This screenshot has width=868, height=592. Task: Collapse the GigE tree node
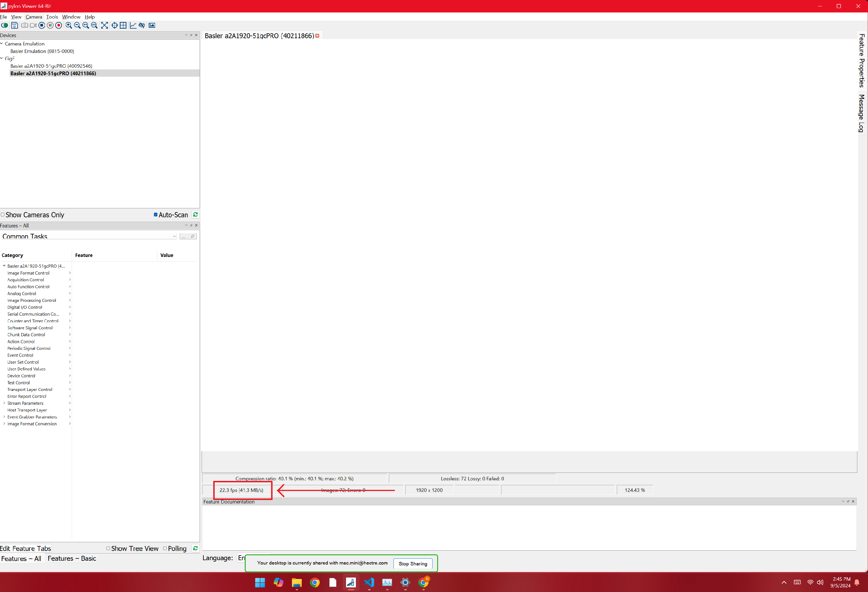1,58
